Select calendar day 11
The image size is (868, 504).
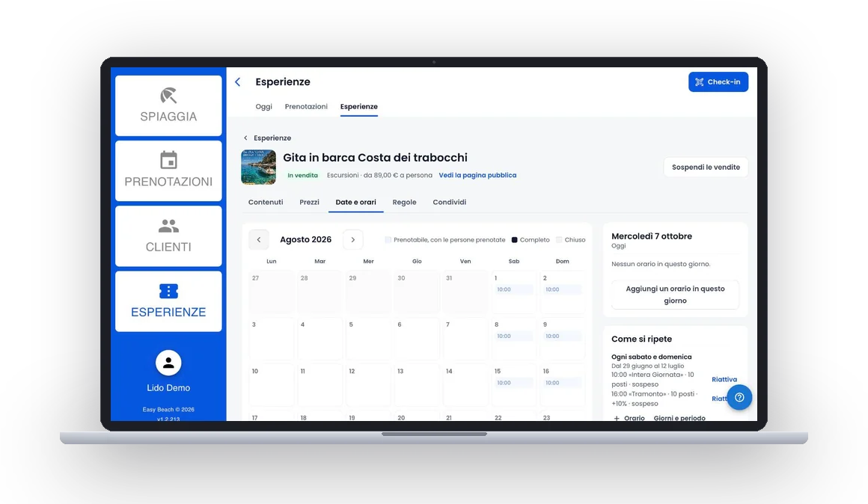click(320, 386)
